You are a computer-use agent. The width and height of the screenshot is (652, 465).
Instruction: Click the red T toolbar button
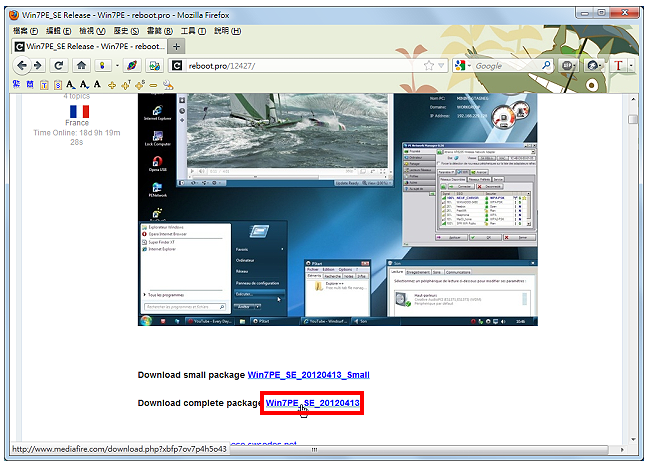[x=618, y=66]
